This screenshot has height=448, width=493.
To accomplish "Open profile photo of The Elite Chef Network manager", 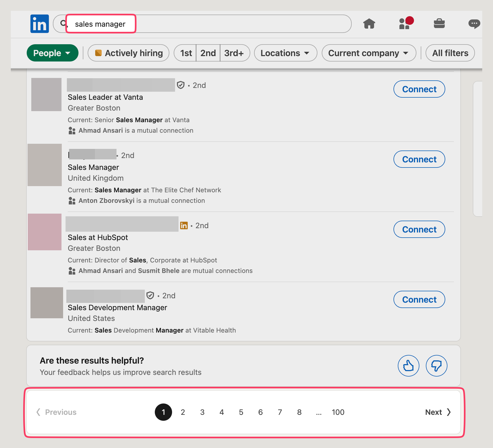I will [x=45, y=165].
